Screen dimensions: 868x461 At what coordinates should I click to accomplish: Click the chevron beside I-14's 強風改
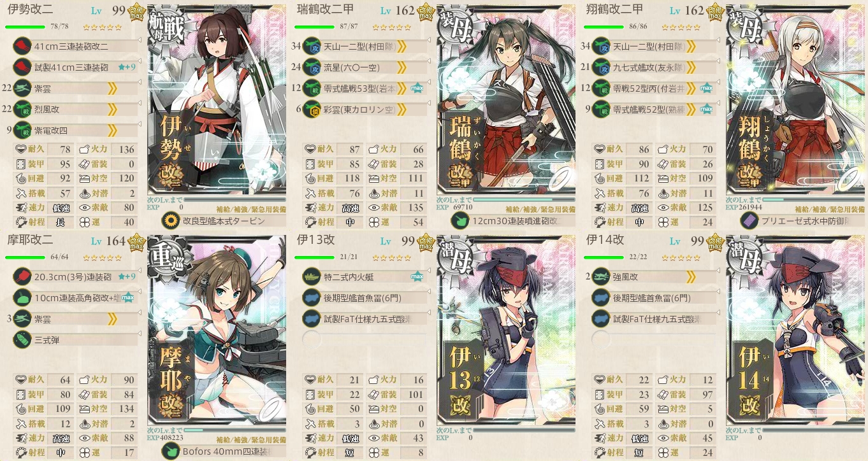click(x=691, y=276)
